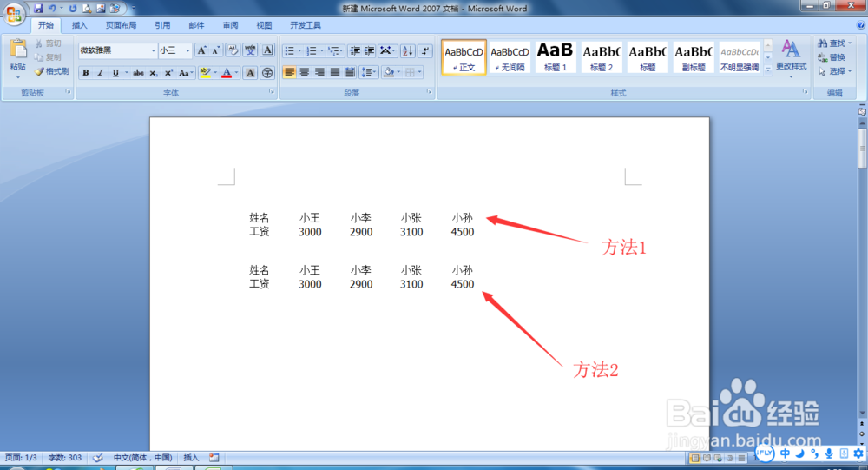This screenshot has width=868, height=470.
Task: Expand styles gallery more arrow
Action: [768, 70]
